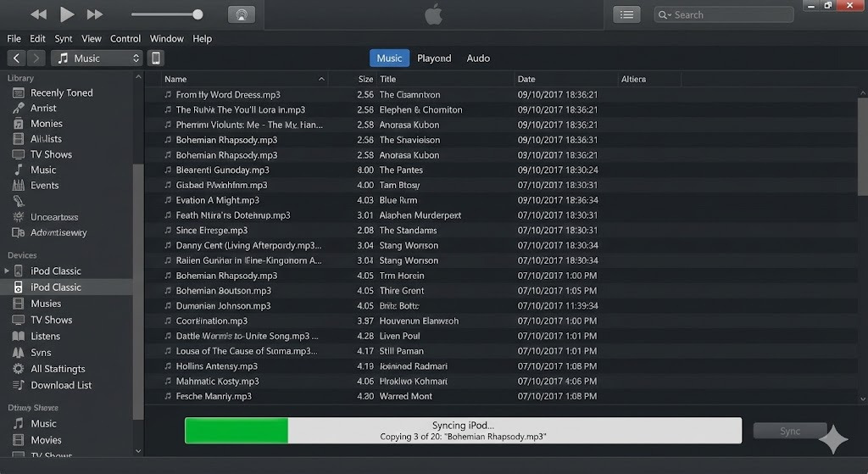This screenshot has width=868, height=474.
Task: Open All Staftingts gear item
Action: [x=58, y=369]
